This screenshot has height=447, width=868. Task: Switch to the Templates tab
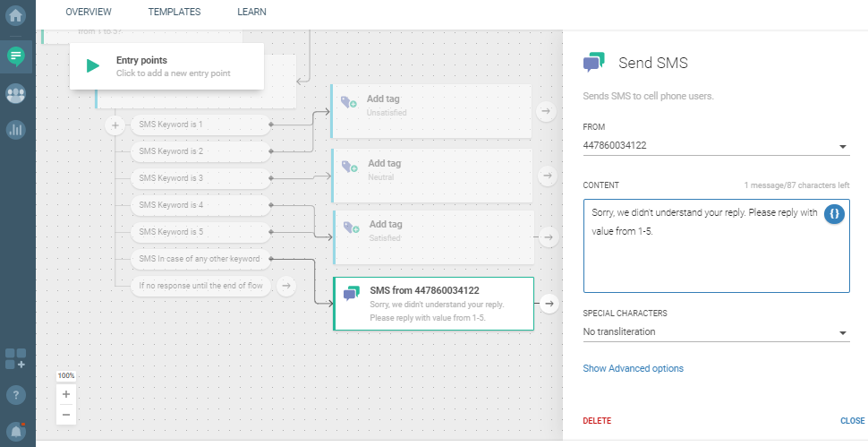(174, 12)
